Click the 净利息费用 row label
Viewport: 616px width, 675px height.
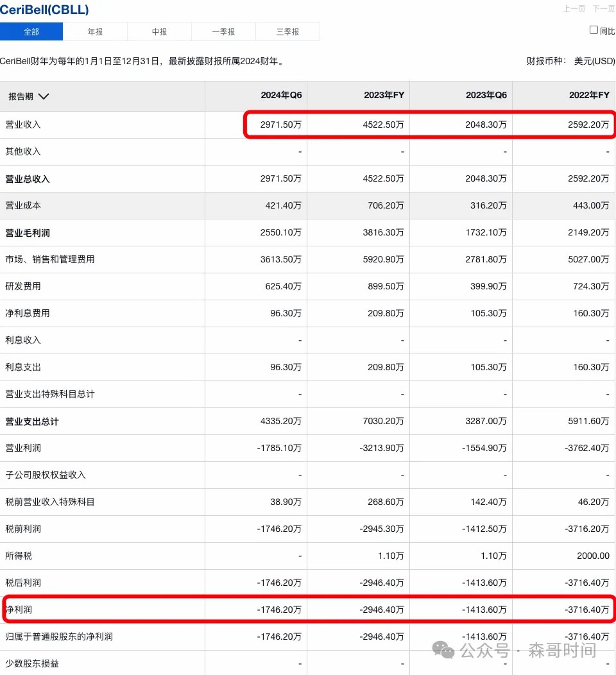pyautogui.click(x=28, y=313)
